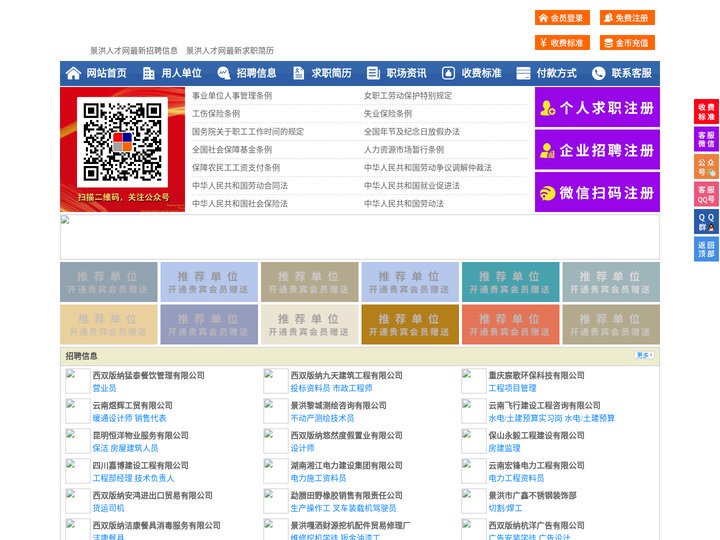Screen dimensions: 720x540
Task: Open the 房建监理 job link
Action: [504, 448]
